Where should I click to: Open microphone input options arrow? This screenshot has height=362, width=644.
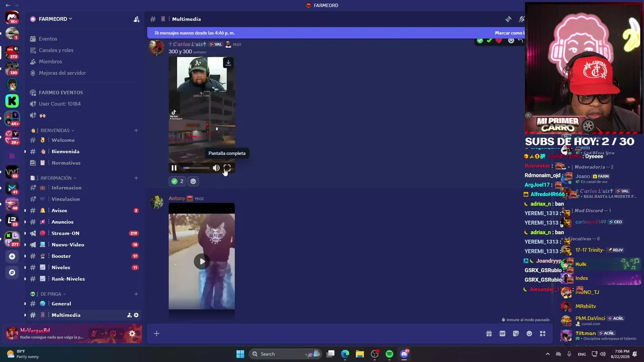[x=102, y=333]
